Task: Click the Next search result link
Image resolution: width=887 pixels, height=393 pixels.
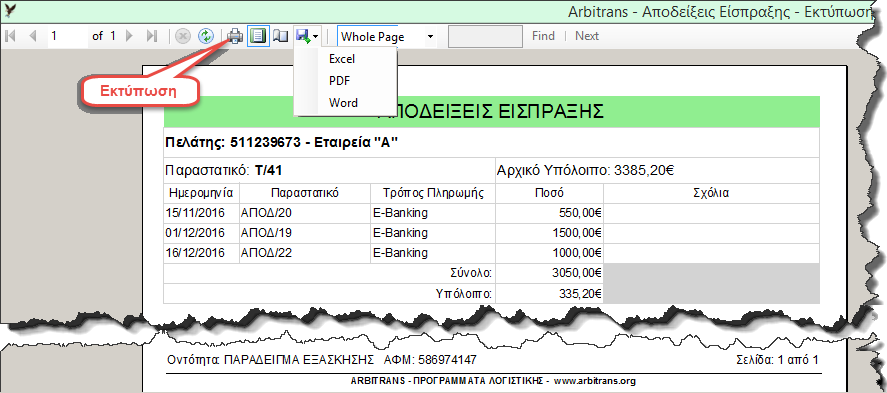Action: point(587,36)
